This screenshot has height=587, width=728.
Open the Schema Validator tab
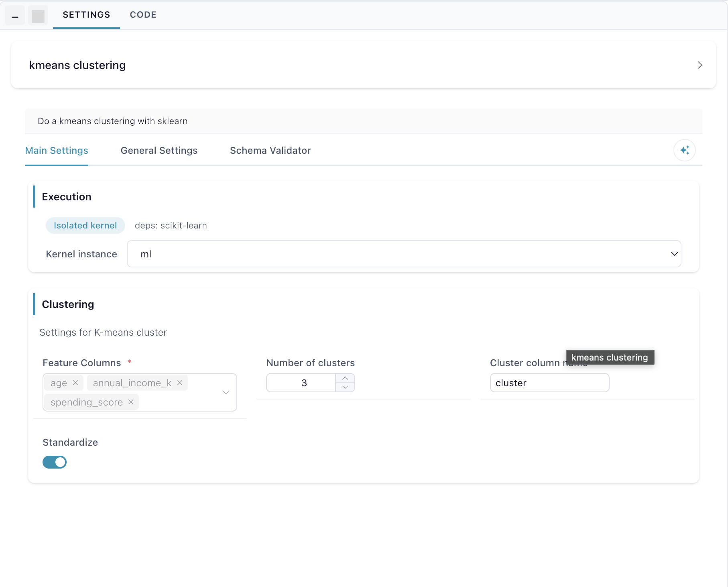tap(270, 151)
